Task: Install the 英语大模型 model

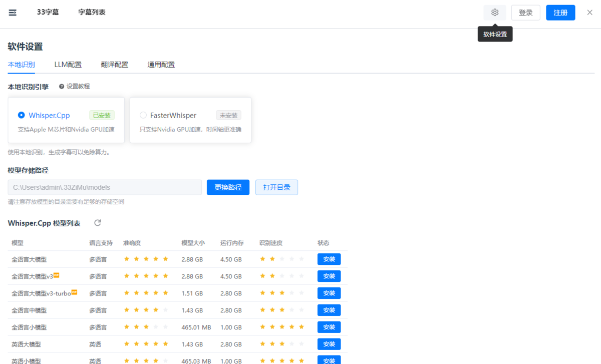Action: [x=329, y=344]
